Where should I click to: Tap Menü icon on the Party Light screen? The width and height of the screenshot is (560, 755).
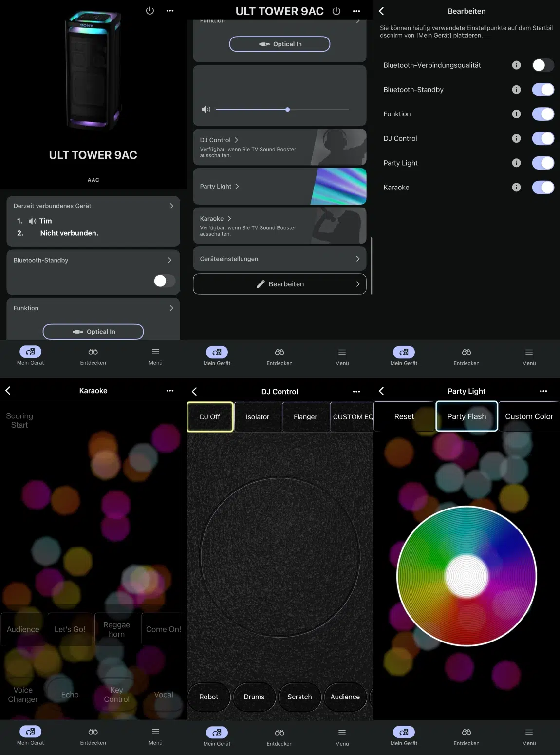[x=529, y=732]
